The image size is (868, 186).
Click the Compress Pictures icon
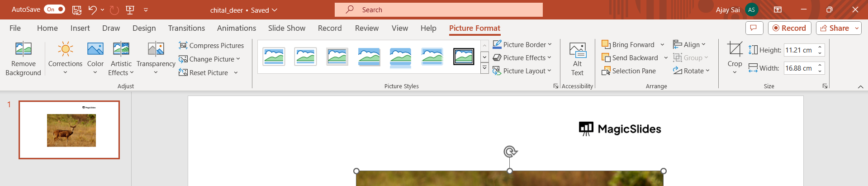pos(183,45)
